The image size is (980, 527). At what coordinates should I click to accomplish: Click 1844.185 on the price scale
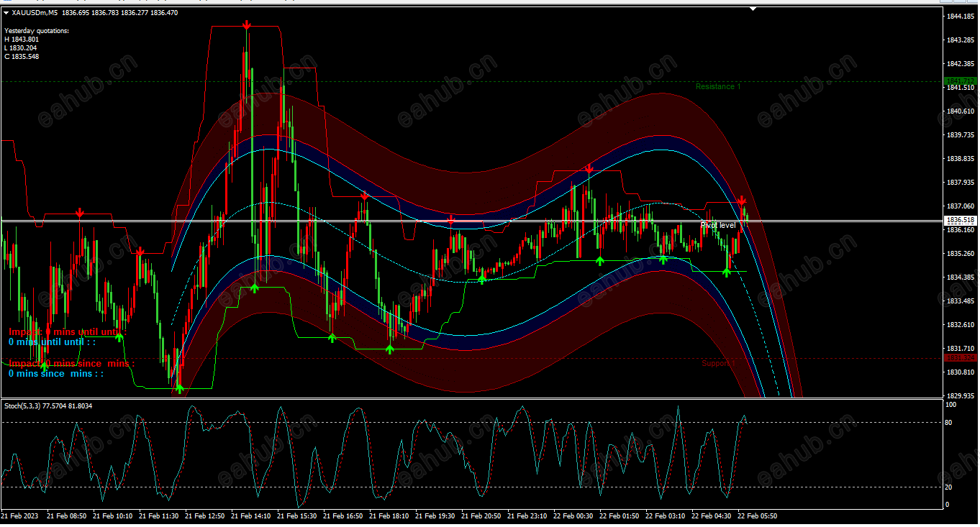pyautogui.click(x=961, y=17)
